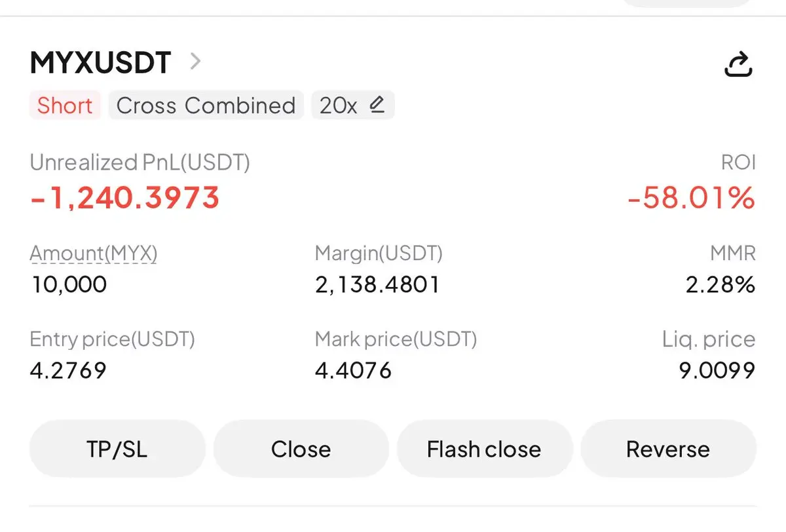Tap the underlined Amount(MYX) label
The image size is (786, 532).
[x=94, y=253]
